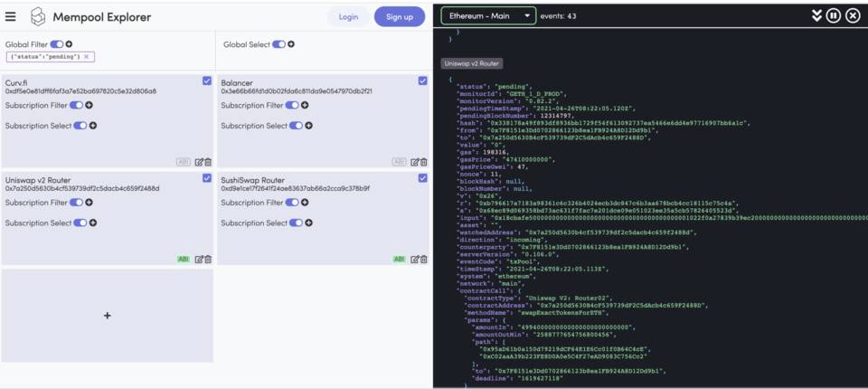Toggle Curv.fi Subscription Filter switch
The height and width of the screenshot is (389, 868).
click(x=76, y=105)
